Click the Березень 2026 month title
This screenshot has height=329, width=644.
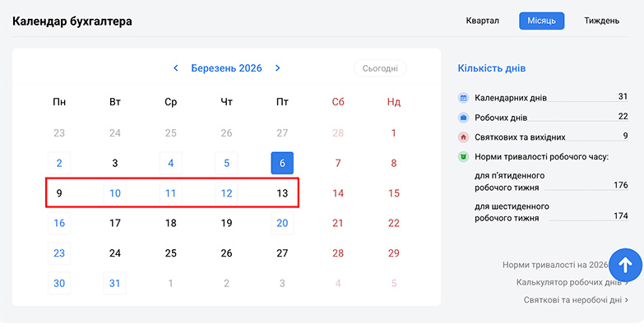tap(226, 68)
